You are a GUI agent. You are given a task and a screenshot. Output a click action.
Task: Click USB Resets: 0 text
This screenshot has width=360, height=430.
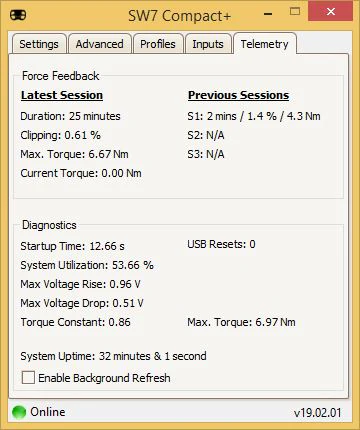(221, 244)
